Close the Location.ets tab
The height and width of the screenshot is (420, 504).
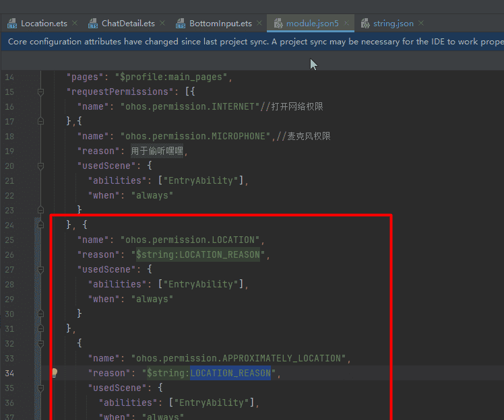(75, 24)
